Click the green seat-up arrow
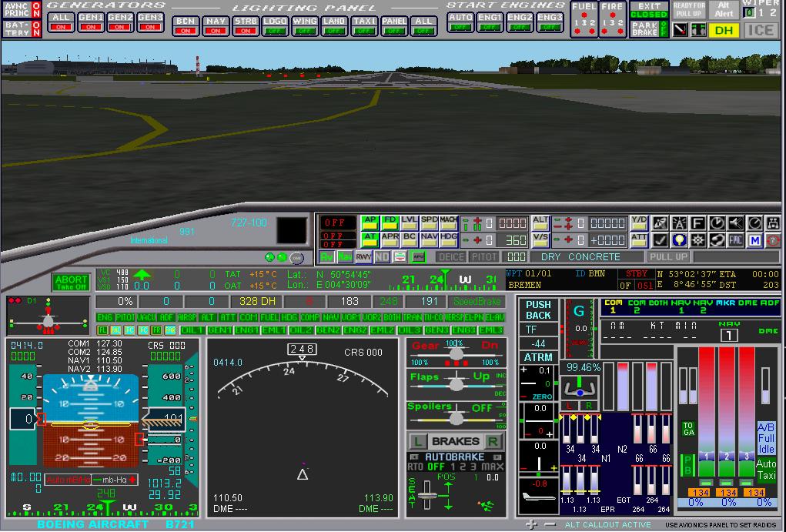 (x=448, y=487)
